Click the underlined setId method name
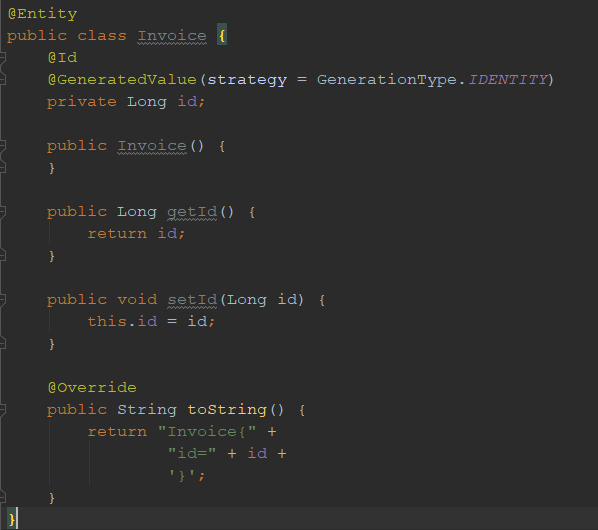This screenshot has height=530, width=598. click(192, 300)
